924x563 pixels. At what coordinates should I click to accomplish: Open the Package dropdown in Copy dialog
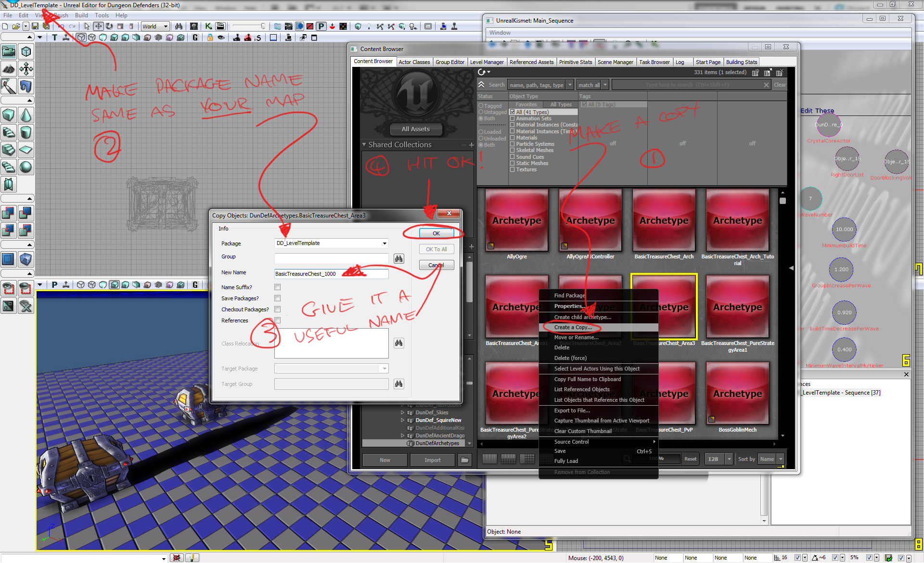pos(385,243)
